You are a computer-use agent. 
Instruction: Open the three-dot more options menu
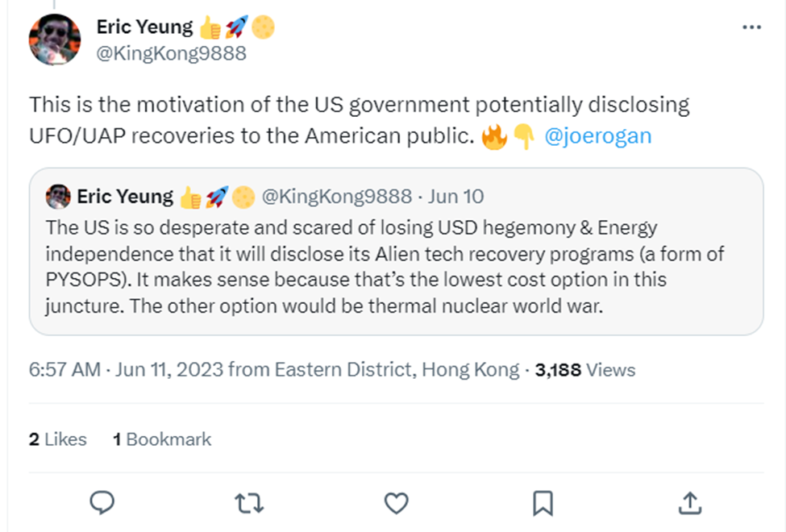pyautogui.click(x=751, y=27)
